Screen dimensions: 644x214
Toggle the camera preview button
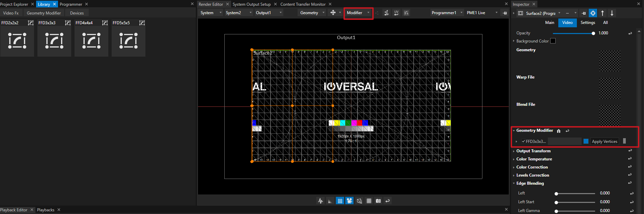(x=349, y=201)
